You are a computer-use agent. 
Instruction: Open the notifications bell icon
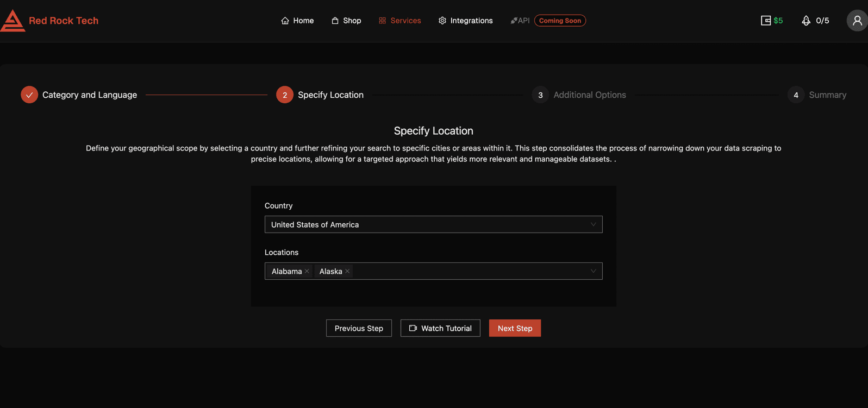(x=806, y=21)
